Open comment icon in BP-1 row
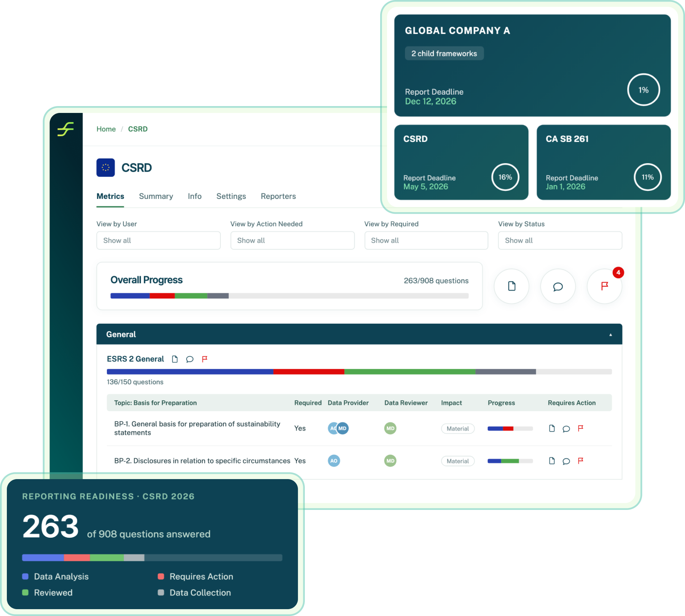The height and width of the screenshot is (616, 685). point(566,429)
